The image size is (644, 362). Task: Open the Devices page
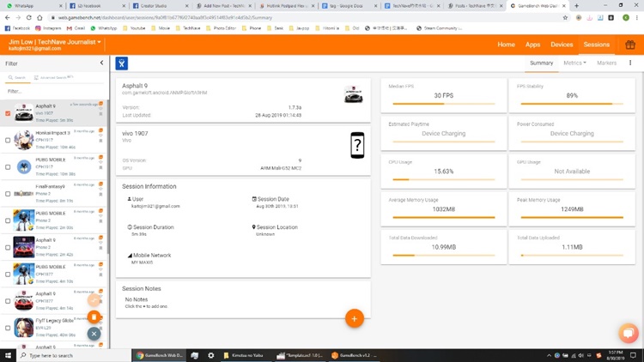(562, 45)
